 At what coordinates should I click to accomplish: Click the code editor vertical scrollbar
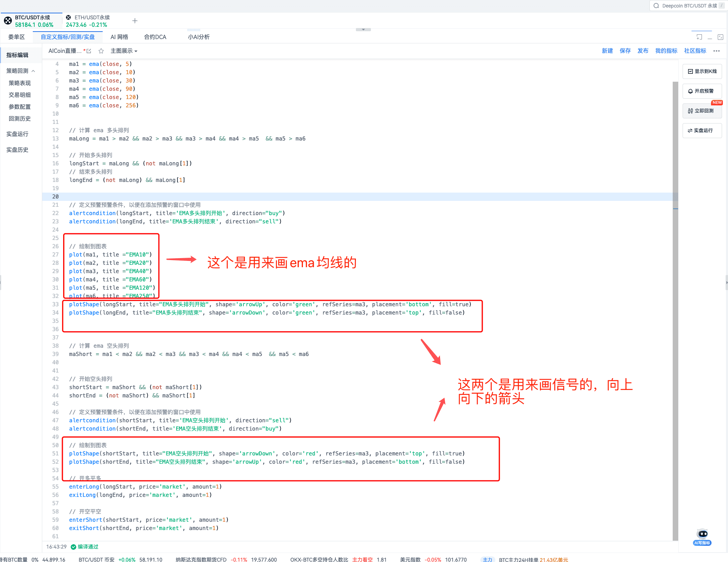[675, 311]
